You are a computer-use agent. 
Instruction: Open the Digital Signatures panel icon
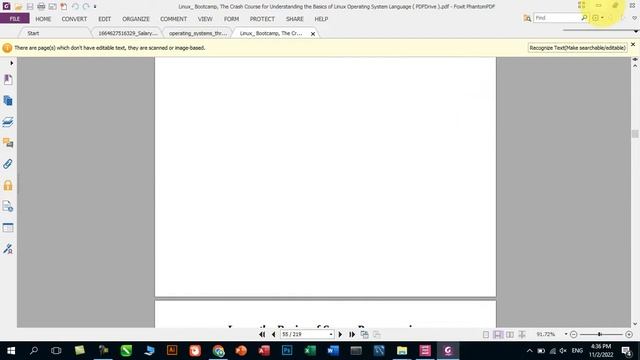(8, 249)
